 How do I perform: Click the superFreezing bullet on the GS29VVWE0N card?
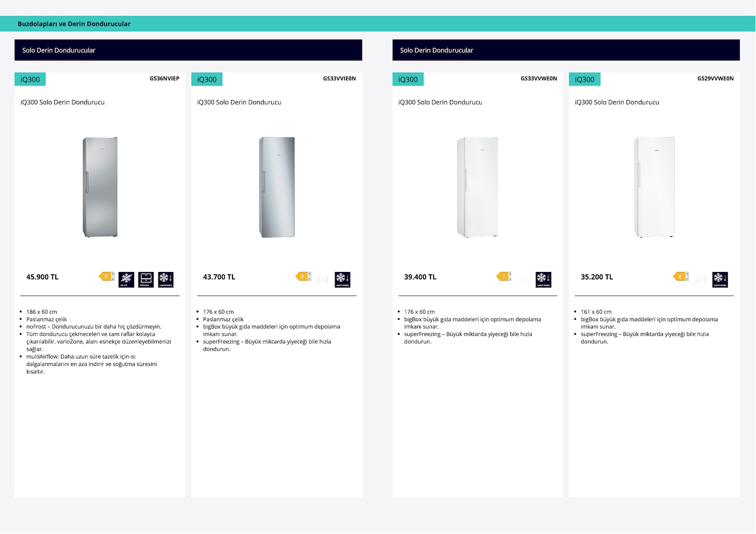(x=645, y=338)
